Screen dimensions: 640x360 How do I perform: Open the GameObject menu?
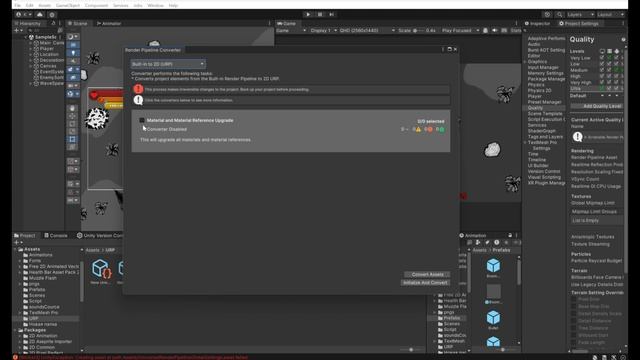[68, 5]
